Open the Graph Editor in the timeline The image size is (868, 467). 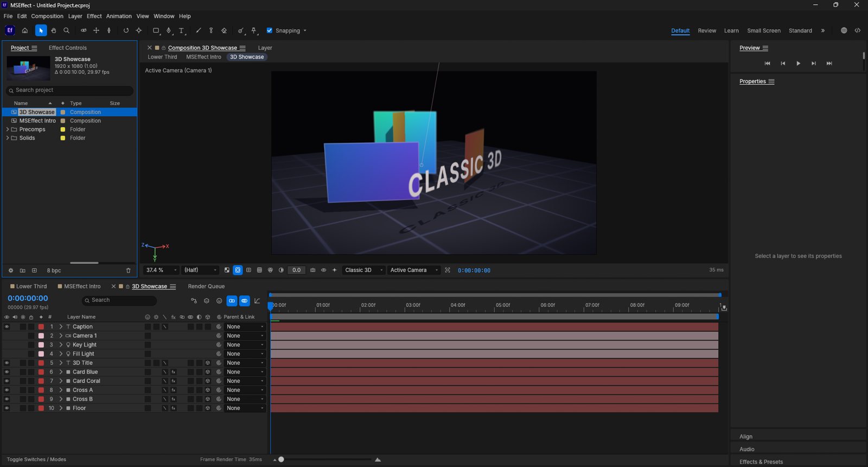(257, 301)
